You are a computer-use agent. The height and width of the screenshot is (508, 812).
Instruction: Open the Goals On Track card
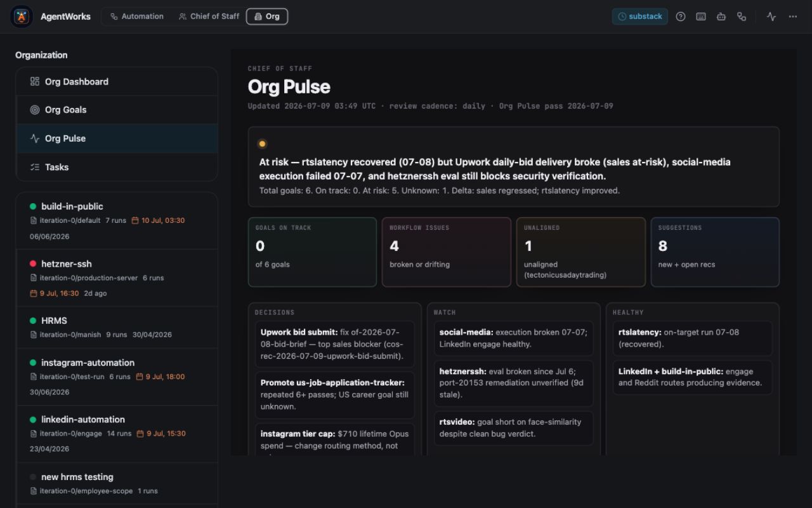(x=312, y=252)
